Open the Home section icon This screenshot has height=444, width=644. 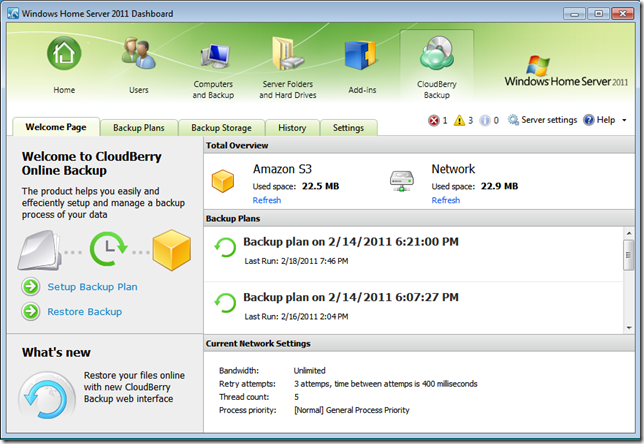point(64,53)
